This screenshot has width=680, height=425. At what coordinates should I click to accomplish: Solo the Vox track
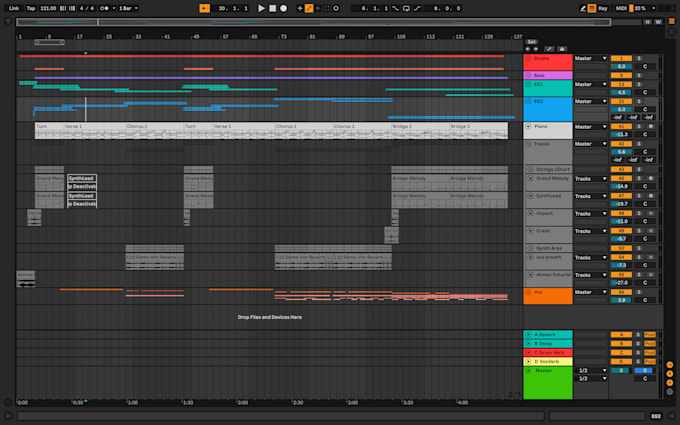(639, 292)
